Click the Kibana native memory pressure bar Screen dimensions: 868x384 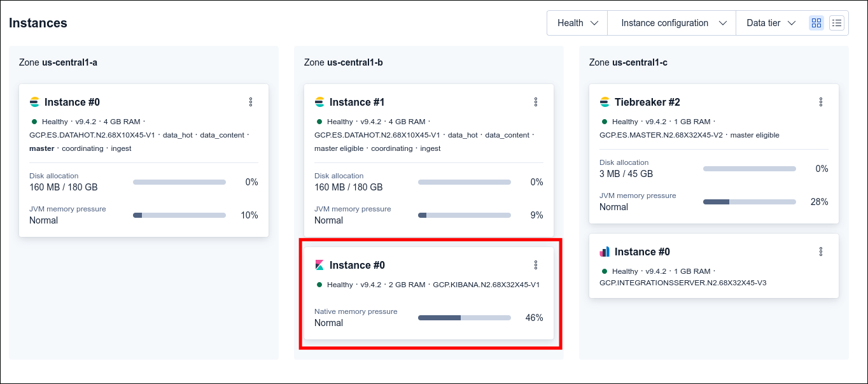click(465, 317)
